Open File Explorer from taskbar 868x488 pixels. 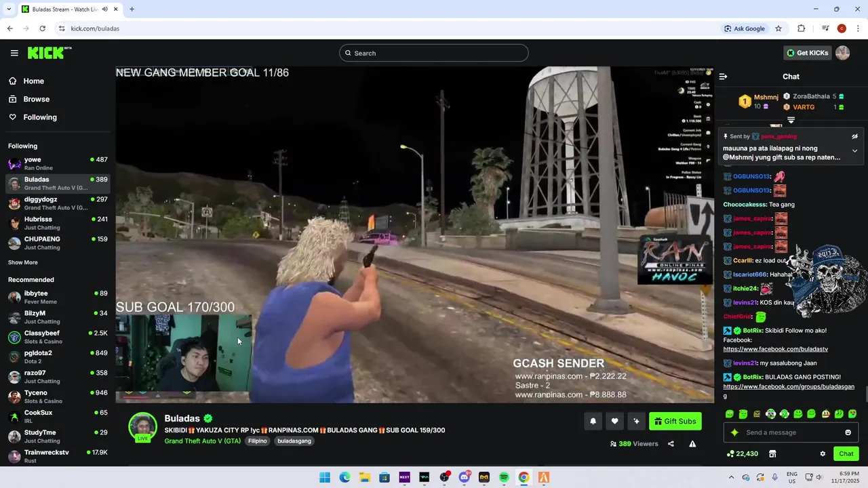(x=364, y=477)
